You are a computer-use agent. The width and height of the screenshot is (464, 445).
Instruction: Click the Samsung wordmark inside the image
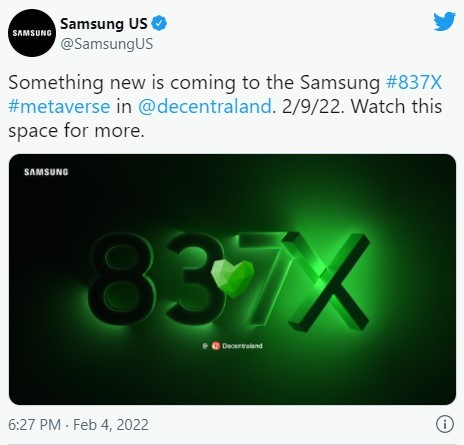pos(46,172)
